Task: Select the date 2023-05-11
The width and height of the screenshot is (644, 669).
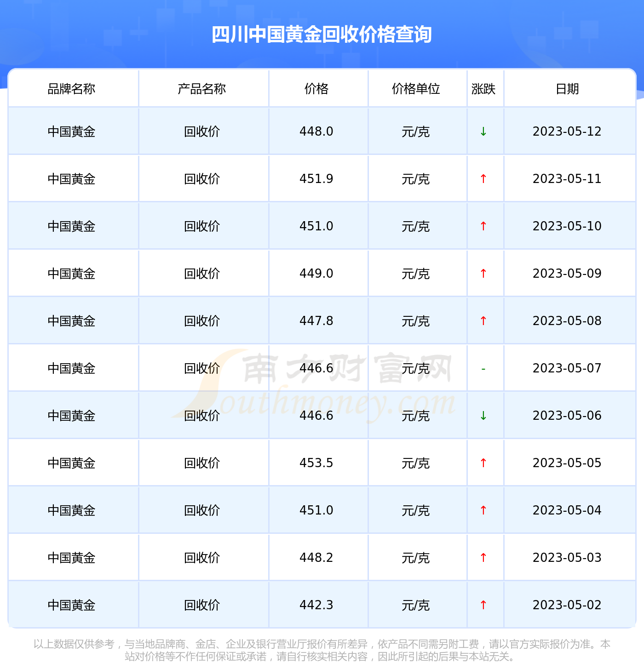Action: point(567,179)
